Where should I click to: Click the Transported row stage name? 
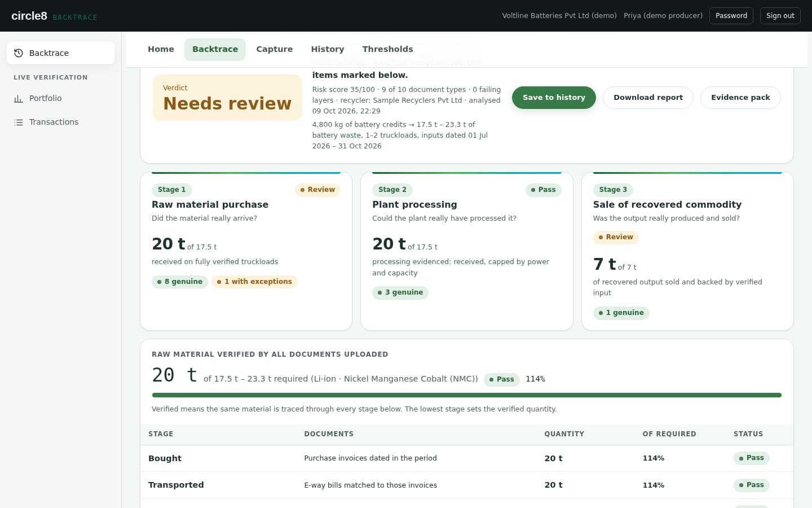[x=176, y=485]
